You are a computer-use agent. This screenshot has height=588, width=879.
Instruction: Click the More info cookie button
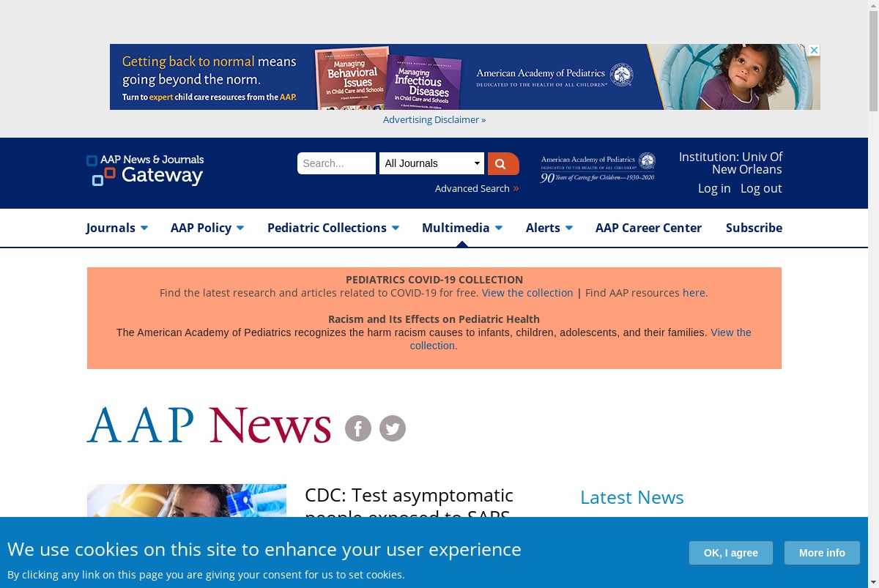[822, 553]
